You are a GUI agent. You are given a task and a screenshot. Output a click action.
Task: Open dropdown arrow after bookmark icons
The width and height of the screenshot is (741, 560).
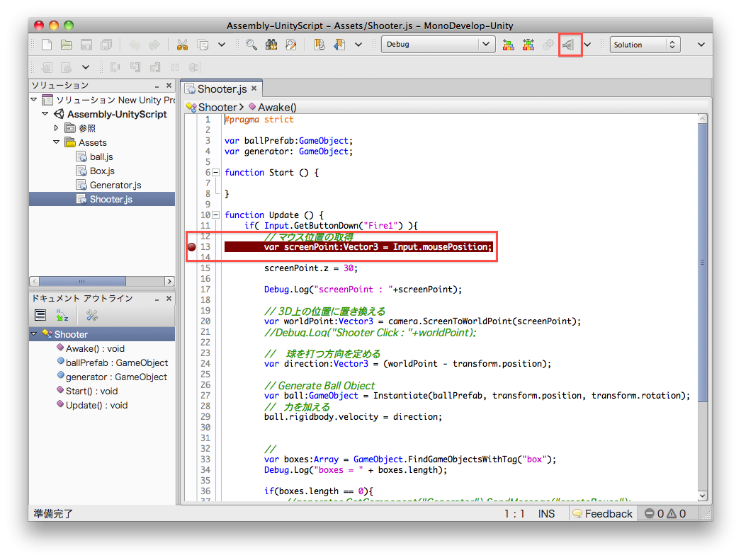click(x=358, y=45)
